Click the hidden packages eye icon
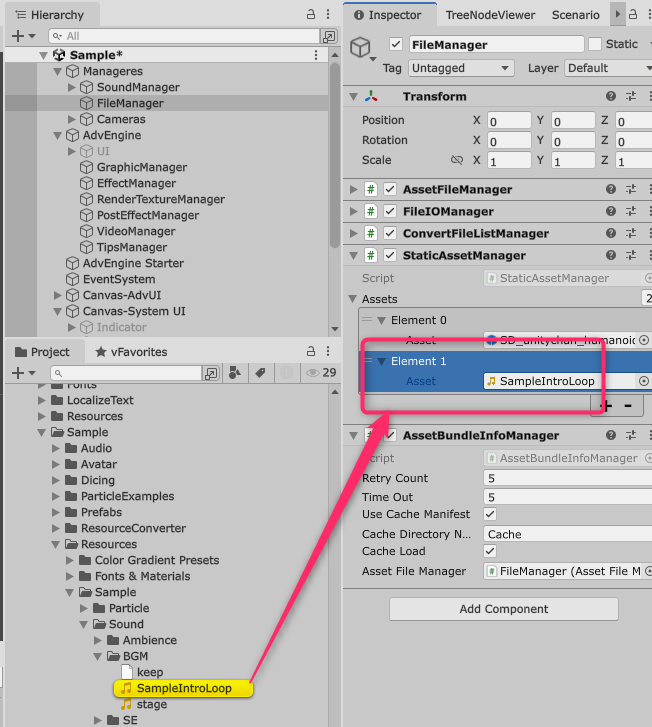 click(313, 373)
